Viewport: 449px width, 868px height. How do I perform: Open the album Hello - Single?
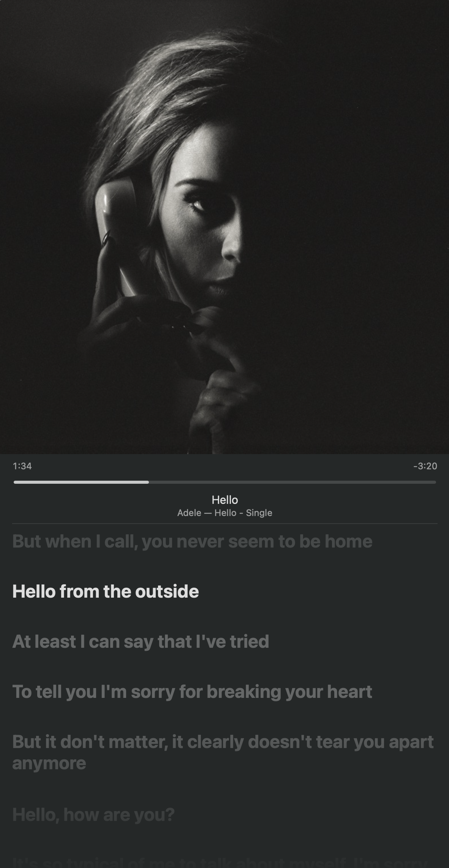coord(243,513)
